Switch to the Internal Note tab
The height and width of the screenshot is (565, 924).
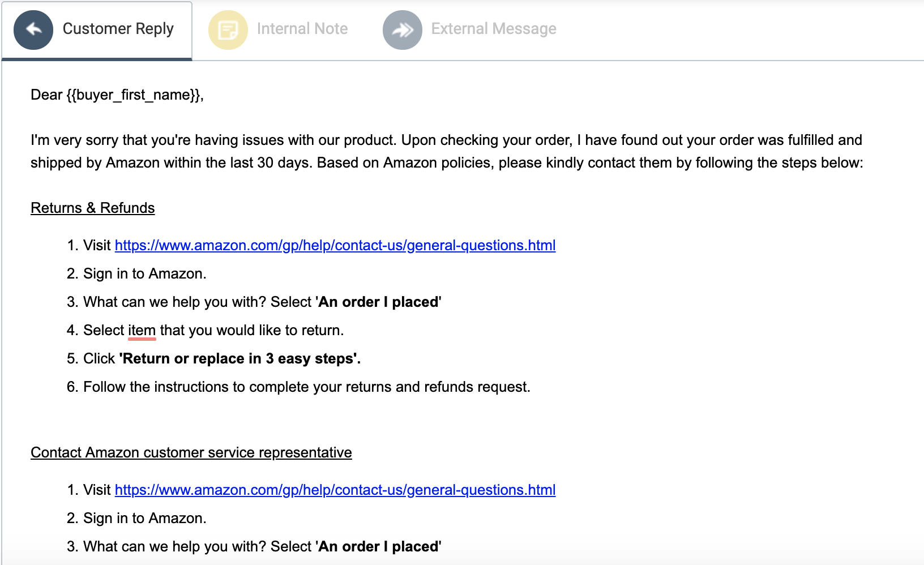pyautogui.click(x=302, y=28)
